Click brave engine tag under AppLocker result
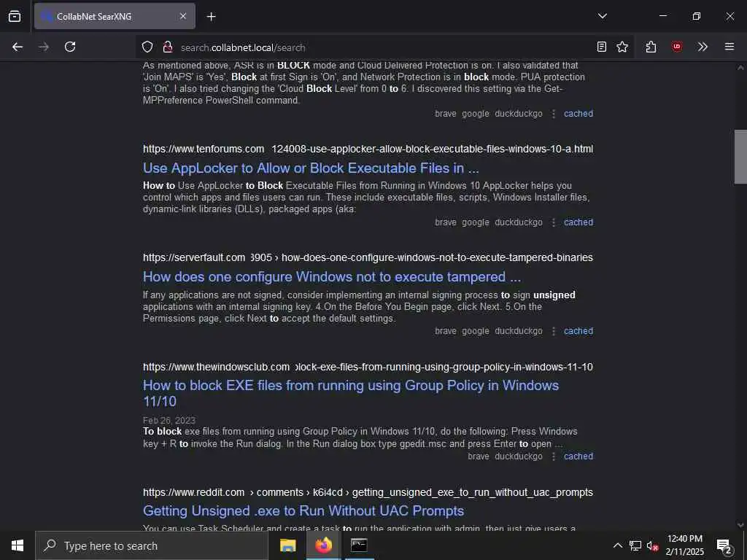 click(446, 222)
